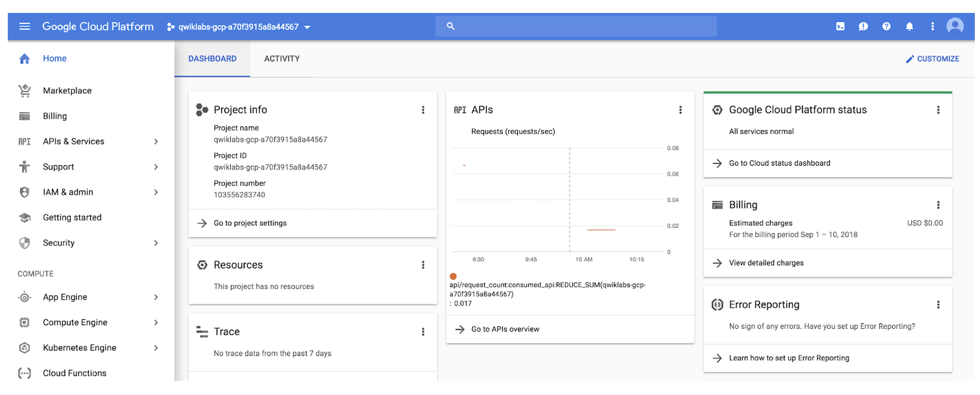Click the App Engine icon
The image size is (980, 395).
(25, 297)
